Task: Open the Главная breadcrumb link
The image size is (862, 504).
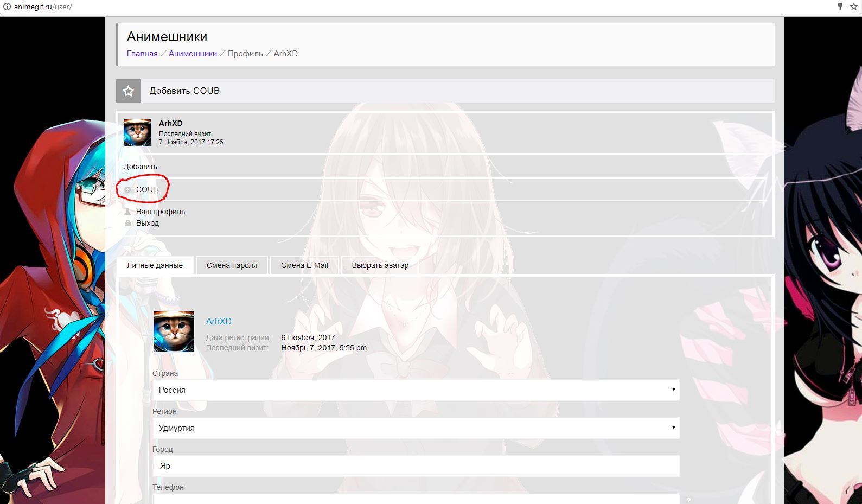Action: tap(142, 54)
